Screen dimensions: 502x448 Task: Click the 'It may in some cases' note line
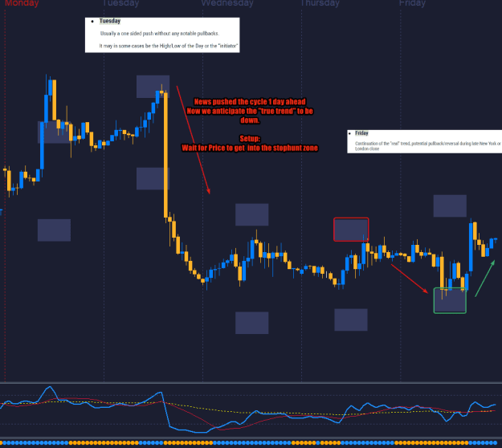[168, 46]
